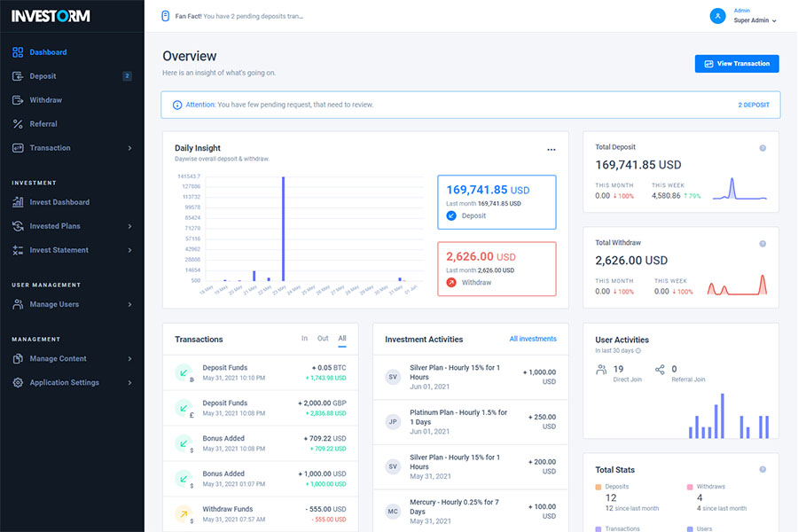Expand the Application Settings menu
798x532 pixels.
71,382
